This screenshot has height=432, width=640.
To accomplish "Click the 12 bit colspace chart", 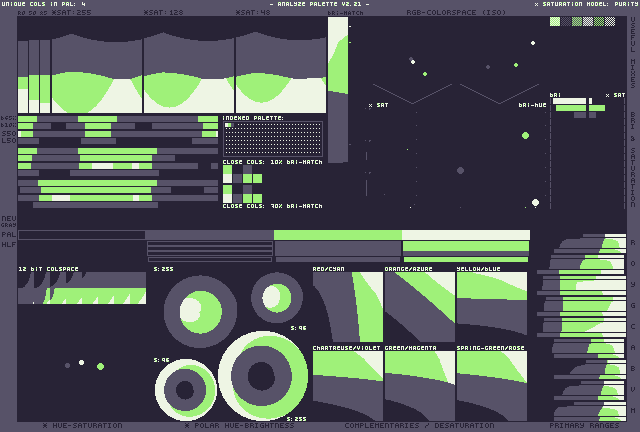I will [82, 288].
